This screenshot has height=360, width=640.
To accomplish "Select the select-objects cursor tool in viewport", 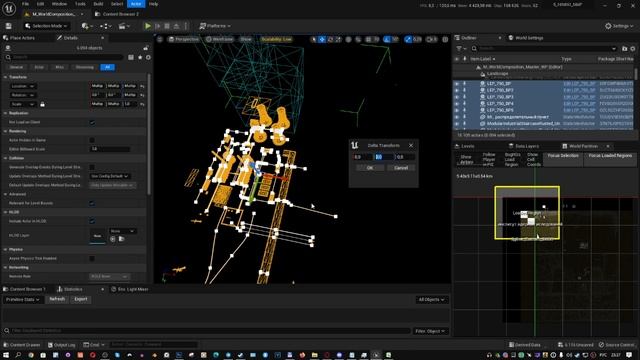I will [x=313, y=39].
